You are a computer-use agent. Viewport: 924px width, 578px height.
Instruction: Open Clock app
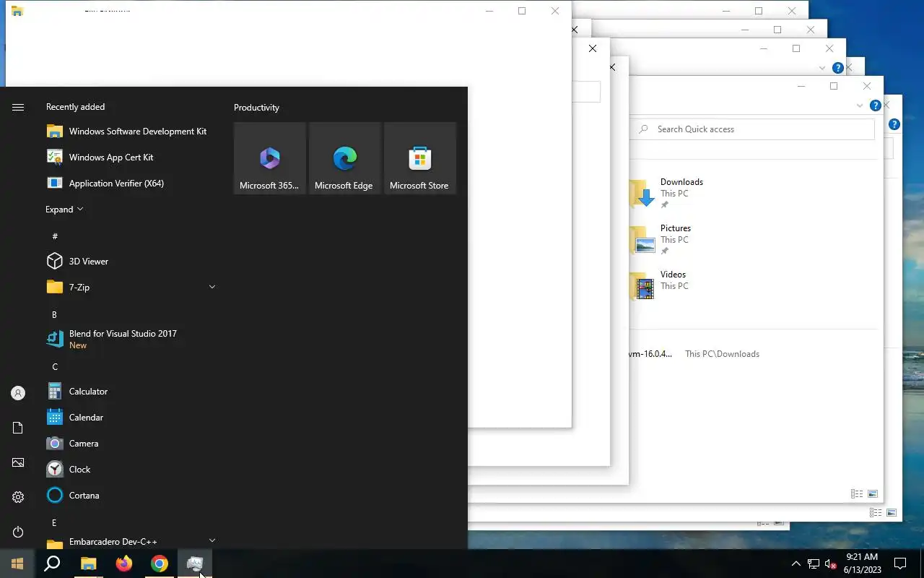pyautogui.click(x=130, y=470)
